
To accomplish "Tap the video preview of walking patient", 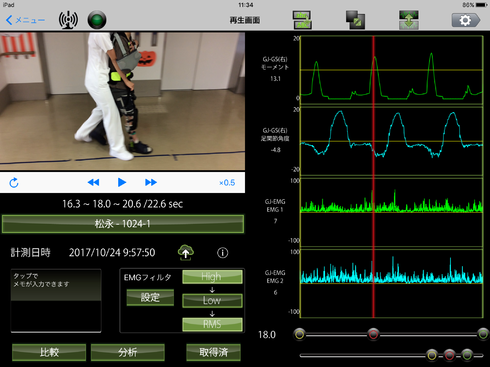I will coord(122,101).
